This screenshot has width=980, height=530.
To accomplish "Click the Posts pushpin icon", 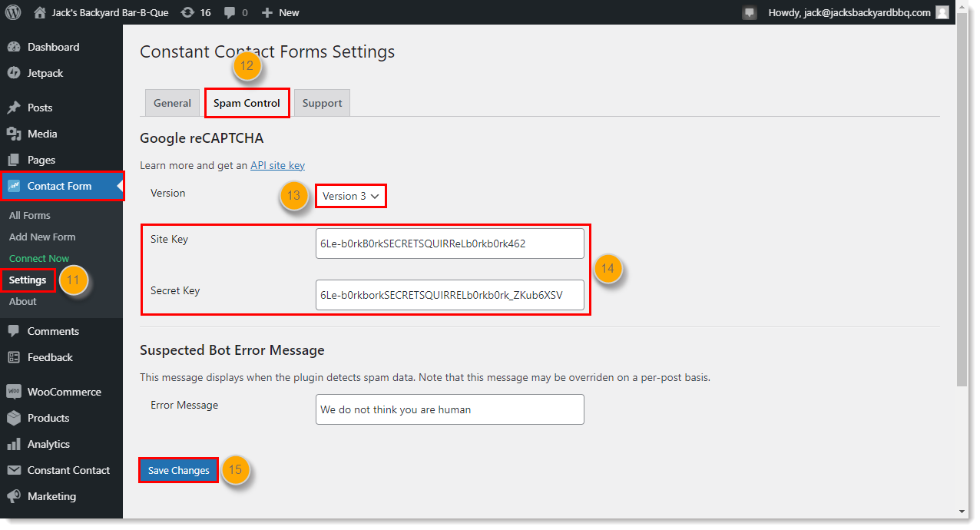I will click(13, 108).
